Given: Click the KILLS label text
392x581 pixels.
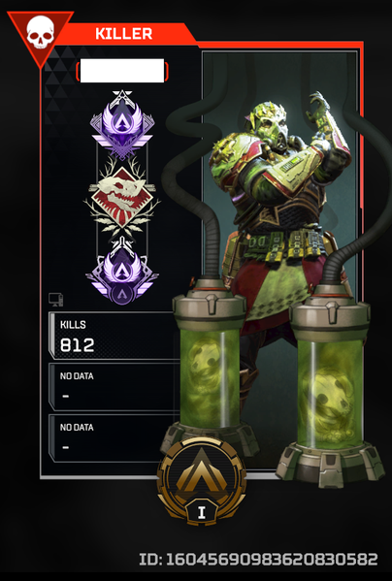Looking at the screenshot, I should [x=73, y=325].
